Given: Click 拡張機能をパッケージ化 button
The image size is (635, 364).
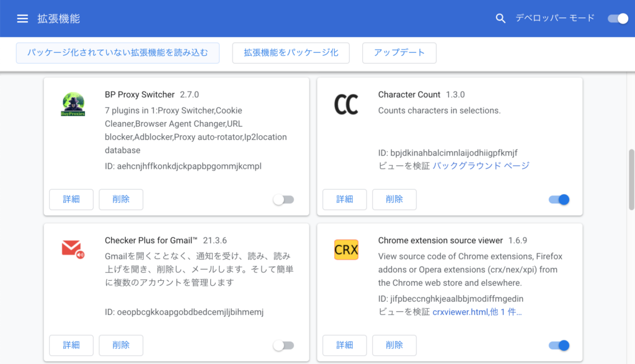Looking at the screenshot, I should click(291, 53).
